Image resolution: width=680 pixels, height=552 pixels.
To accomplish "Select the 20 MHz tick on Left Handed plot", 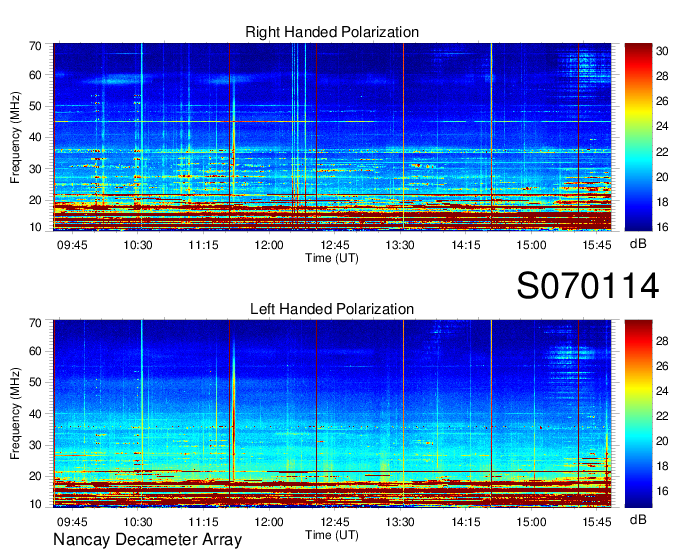I will pyautogui.click(x=35, y=477).
